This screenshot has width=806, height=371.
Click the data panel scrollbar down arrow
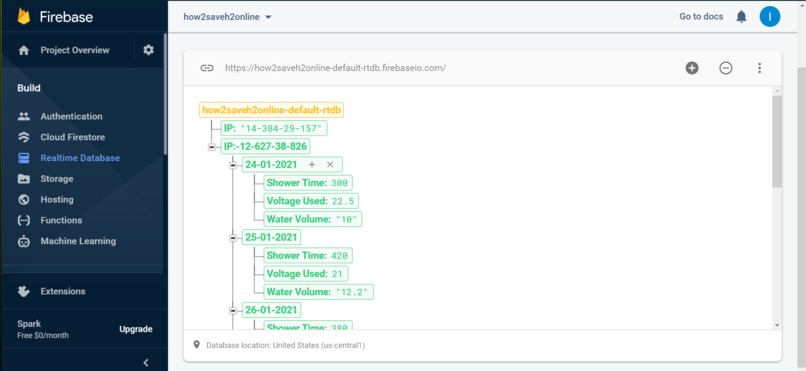pyautogui.click(x=777, y=325)
